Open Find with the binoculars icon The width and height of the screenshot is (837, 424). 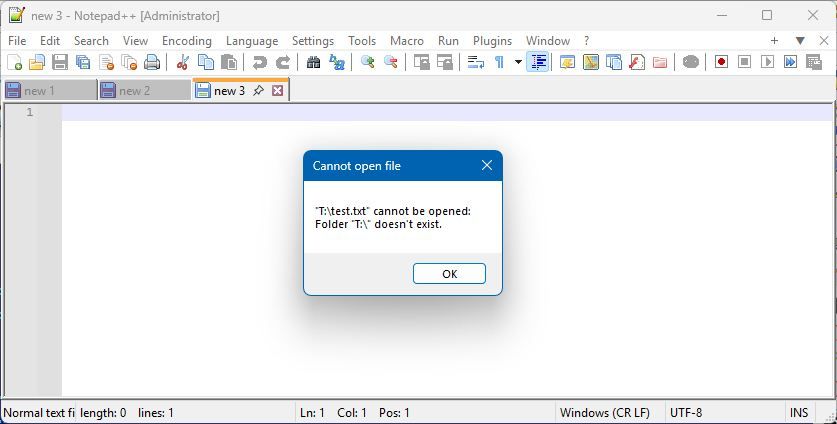(x=313, y=62)
